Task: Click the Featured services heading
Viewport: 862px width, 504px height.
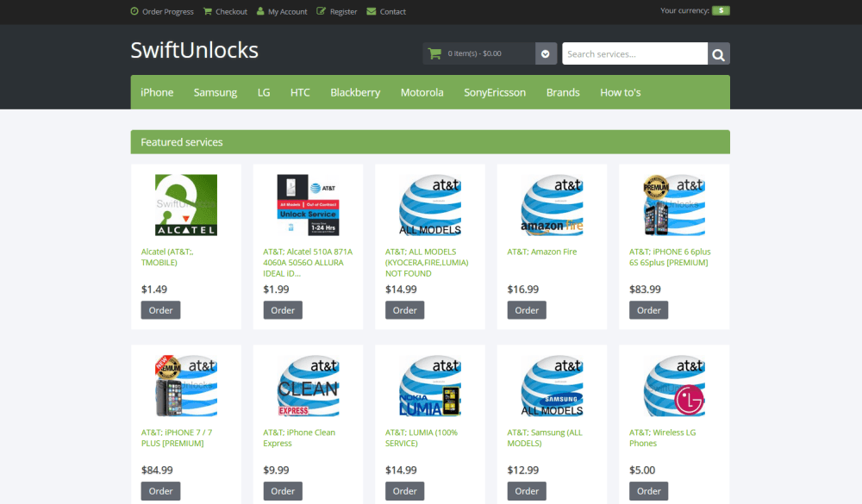Action: [x=181, y=142]
